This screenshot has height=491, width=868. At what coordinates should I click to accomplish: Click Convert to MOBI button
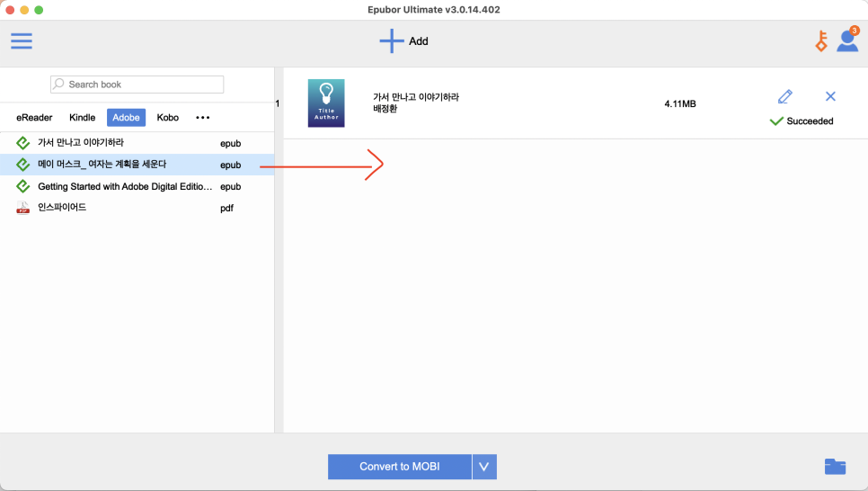point(400,467)
